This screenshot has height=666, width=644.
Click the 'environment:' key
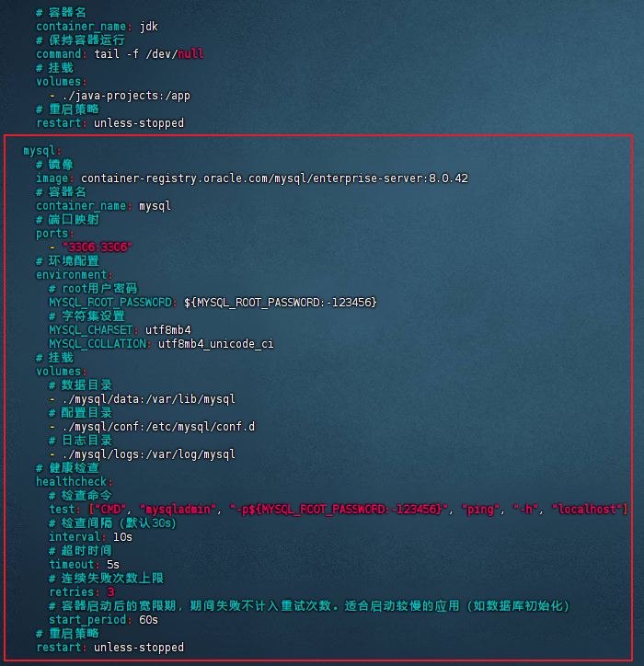pyautogui.click(x=74, y=275)
